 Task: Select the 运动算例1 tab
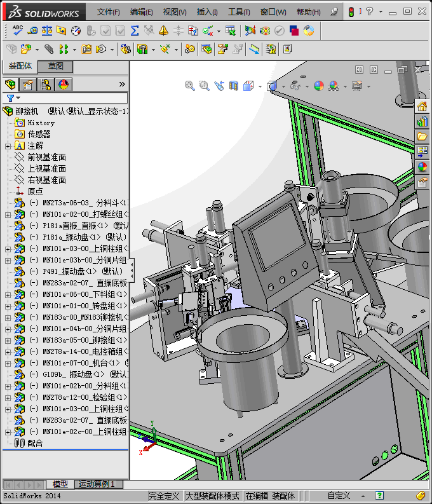[97, 484]
